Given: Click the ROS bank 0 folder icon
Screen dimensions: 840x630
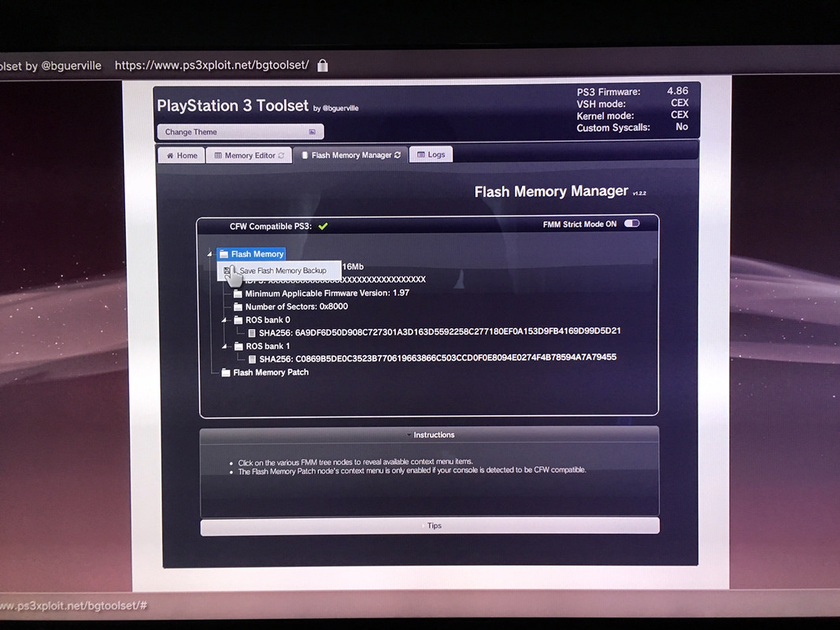Looking at the screenshot, I should (x=239, y=320).
